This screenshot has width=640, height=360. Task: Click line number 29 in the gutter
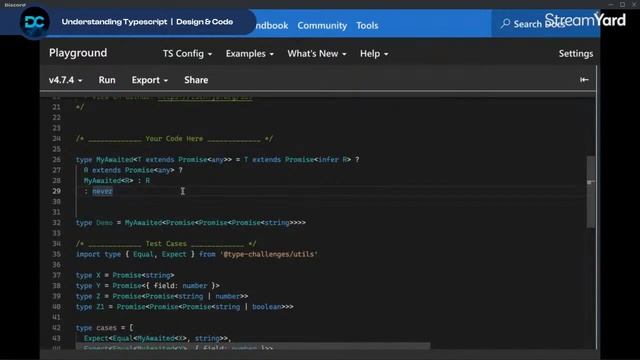coord(56,191)
